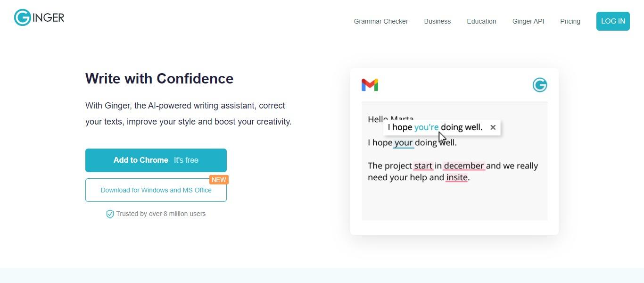
Task: Click the LOG IN button
Action: pyautogui.click(x=613, y=21)
